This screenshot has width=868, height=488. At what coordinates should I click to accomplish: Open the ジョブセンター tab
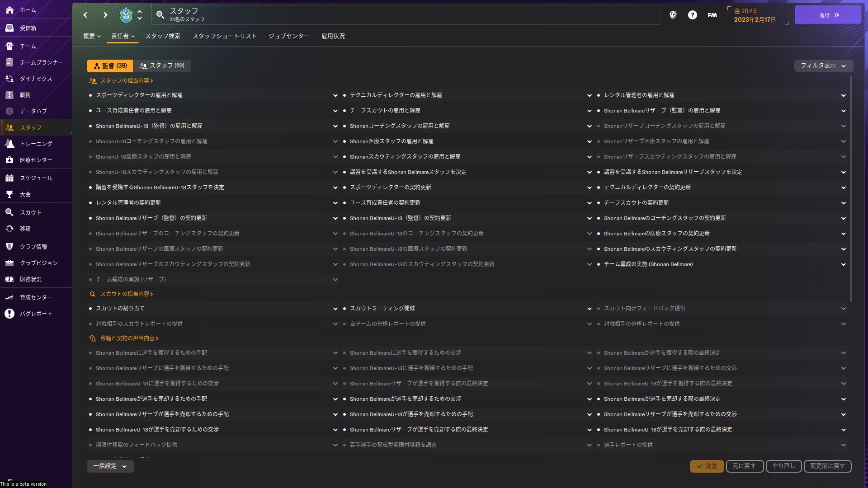coord(289,36)
